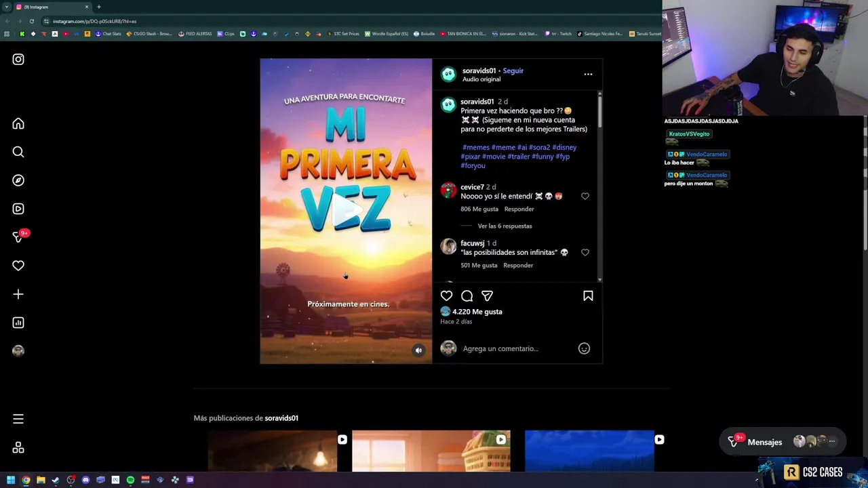Open the FEED ALERTAS bookmark
Screen dimensions: 868x488
195,34
